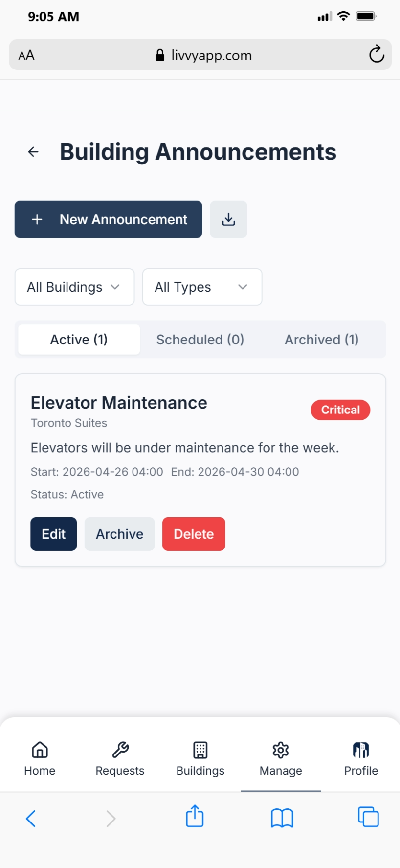The image size is (400, 868).
Task: Open the All Buildings dropdown
Action: coord(74,287)
